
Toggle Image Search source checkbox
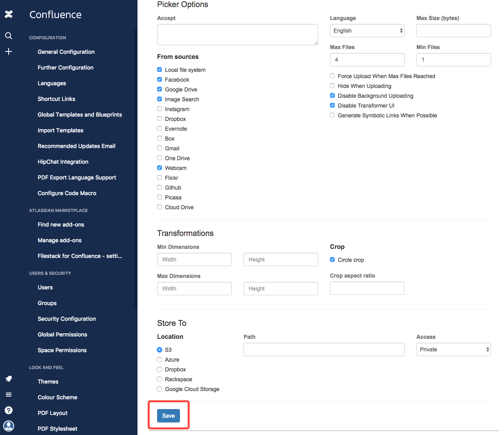click(159, 99)
